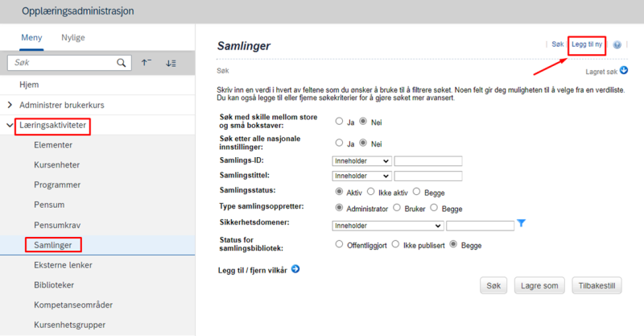
Task: Switch to the Nylige tab
Action: (73, 37)
